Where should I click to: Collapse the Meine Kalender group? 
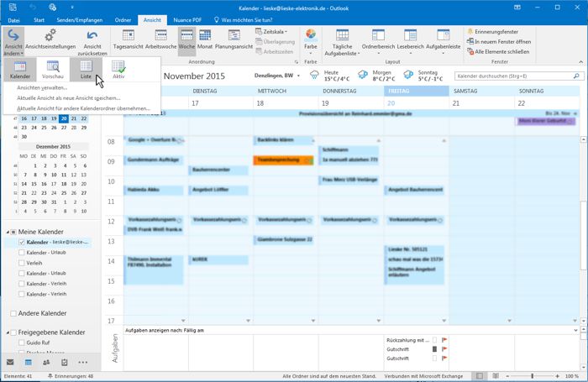(x=6, y=232)
